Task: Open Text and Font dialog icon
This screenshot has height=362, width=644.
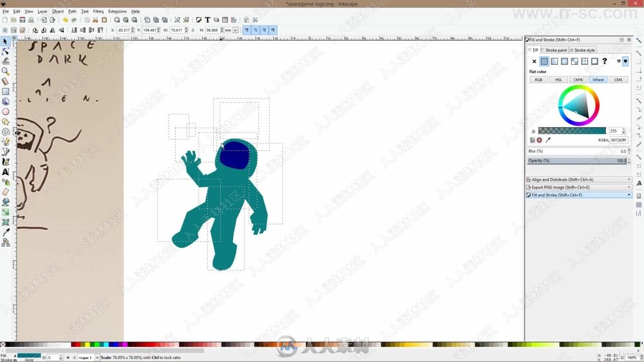Action: pyautogui.click(x=207, y=20)
